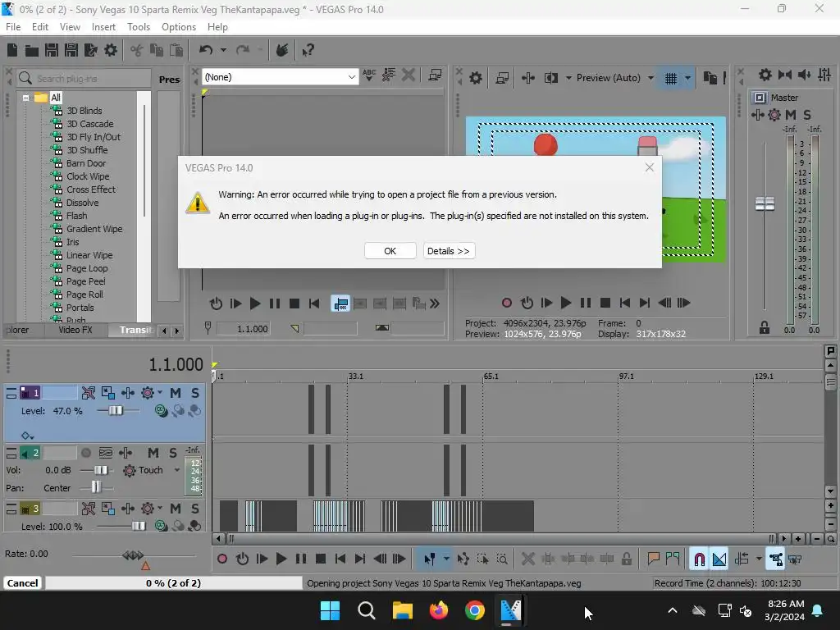The width and height of the screenshot is (840, 630).
Task: Toggle Enable Snapping magnet icon
Action: [699, 559]
